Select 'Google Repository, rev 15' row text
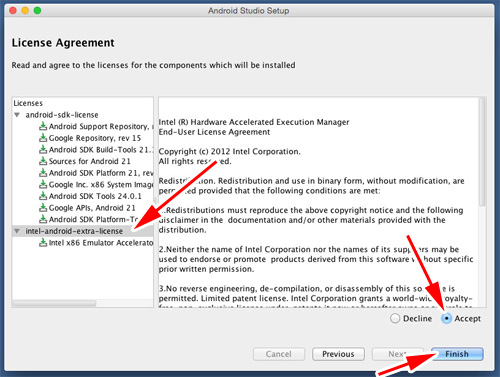Image resolution: width=500 pixels, height=377 pixels. point(95,138)
